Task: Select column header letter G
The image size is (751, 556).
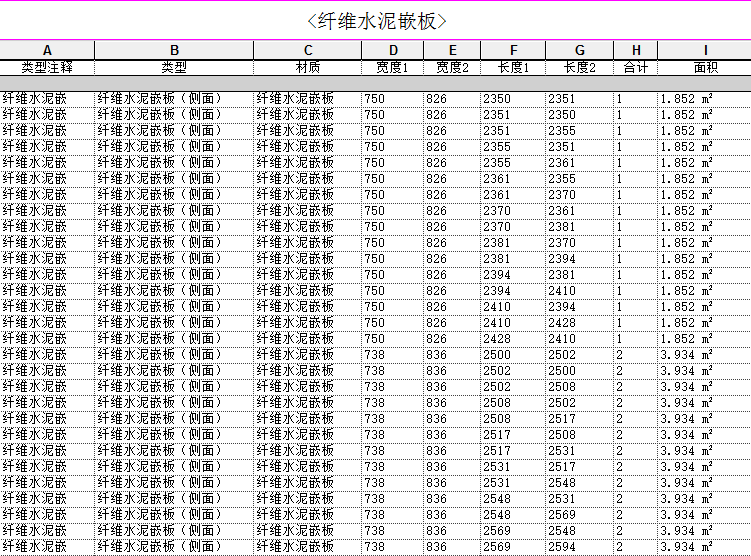Action: [580, 50]
